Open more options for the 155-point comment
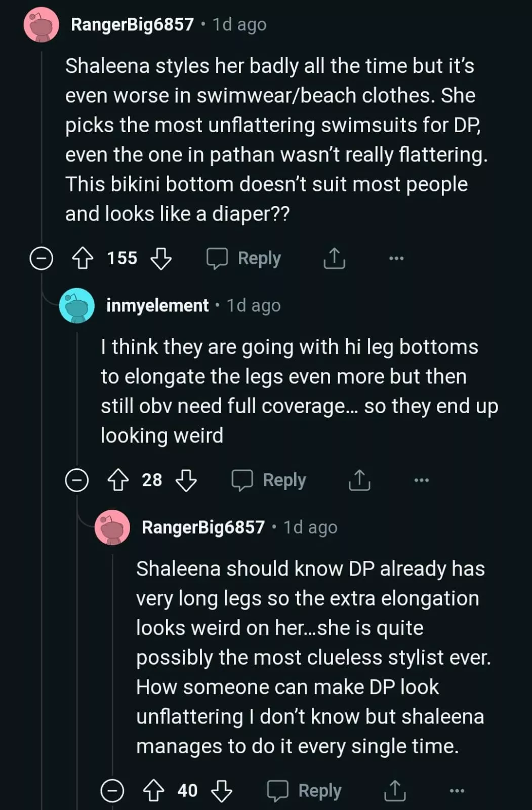The image size is (532, 810). [x=396, y=258]
